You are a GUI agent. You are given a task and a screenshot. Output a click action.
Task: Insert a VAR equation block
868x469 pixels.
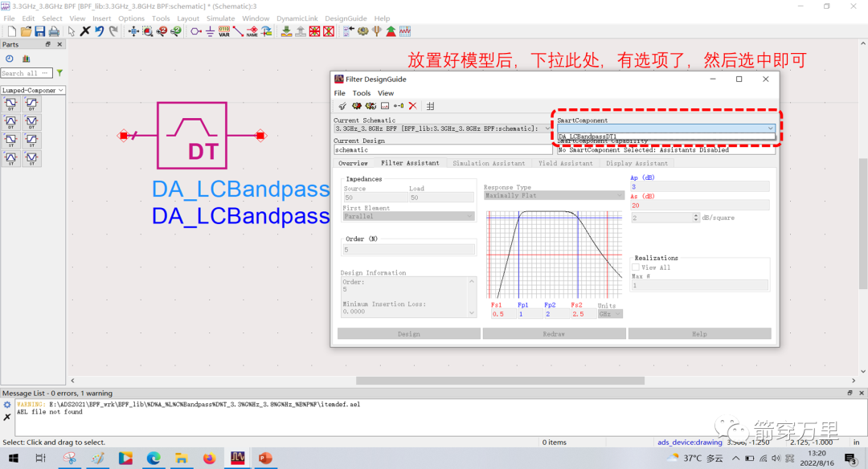(224, 31)
